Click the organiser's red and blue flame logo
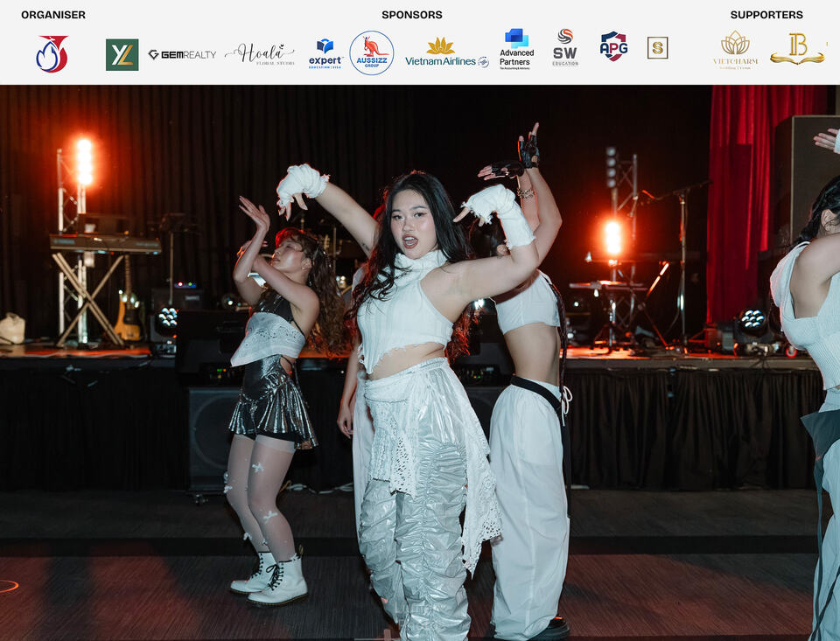The height and width of the screenshot is (641, 840). pos(52,54)
